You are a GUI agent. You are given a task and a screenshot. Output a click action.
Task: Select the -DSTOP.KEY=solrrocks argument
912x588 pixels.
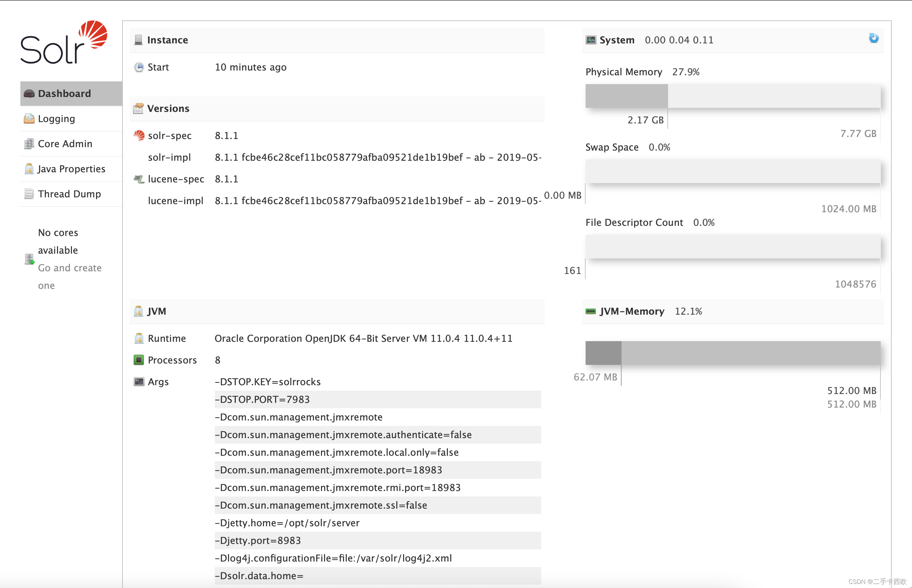(x=268, y=382)
